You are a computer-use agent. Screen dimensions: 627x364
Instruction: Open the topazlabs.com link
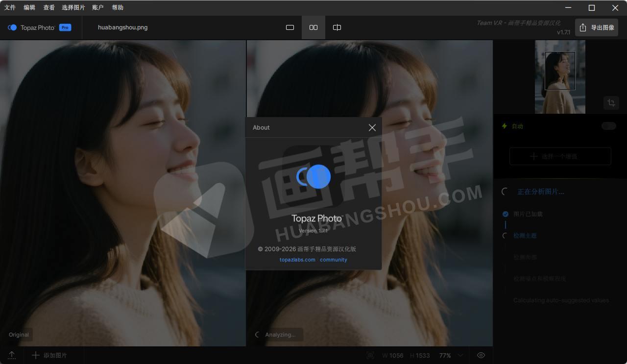(297, 260)
